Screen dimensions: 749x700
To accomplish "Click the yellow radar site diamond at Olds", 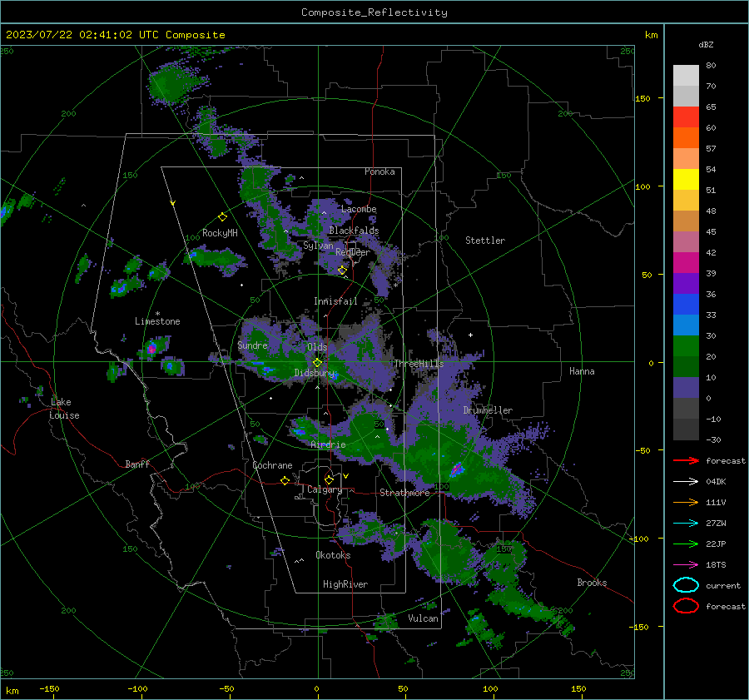I will 317,363.
